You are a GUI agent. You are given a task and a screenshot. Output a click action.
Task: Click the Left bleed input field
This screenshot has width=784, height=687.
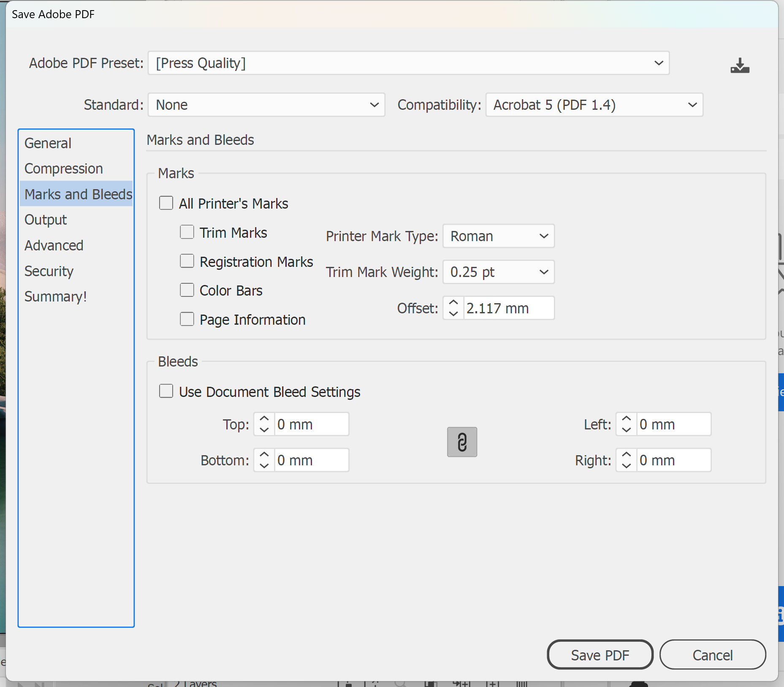click(674, 424)
